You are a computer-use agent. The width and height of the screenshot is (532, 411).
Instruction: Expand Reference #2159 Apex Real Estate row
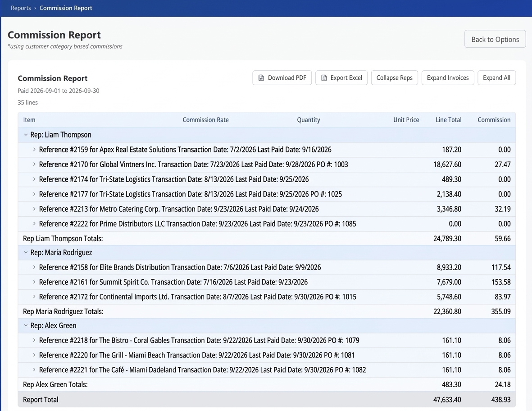point(34,149)
